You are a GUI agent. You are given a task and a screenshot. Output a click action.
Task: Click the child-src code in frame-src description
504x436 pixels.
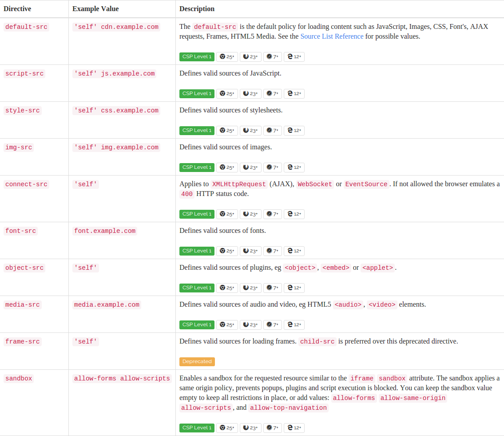pyautogui.click(x=317, y=342)
